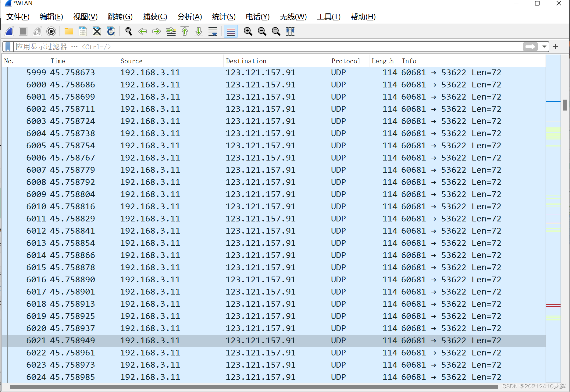Sort by the No. column header

pos(25,61)
